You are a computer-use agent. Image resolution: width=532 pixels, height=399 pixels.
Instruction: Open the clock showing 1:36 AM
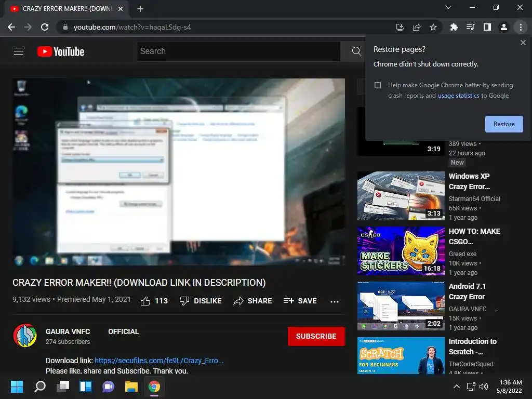pos(510,387)
